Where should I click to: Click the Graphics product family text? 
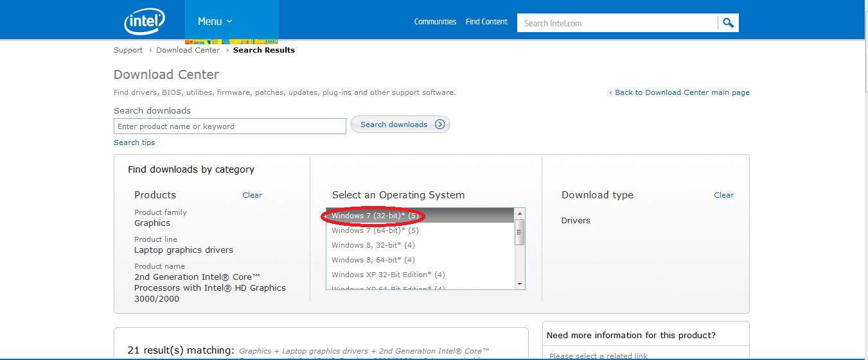coord(152,223)
